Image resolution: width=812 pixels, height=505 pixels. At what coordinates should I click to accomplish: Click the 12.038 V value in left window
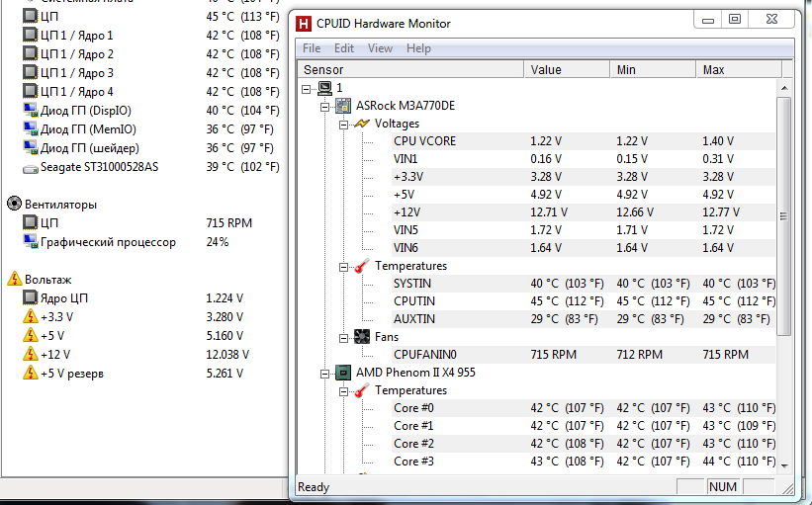click(x=227, y=355)
